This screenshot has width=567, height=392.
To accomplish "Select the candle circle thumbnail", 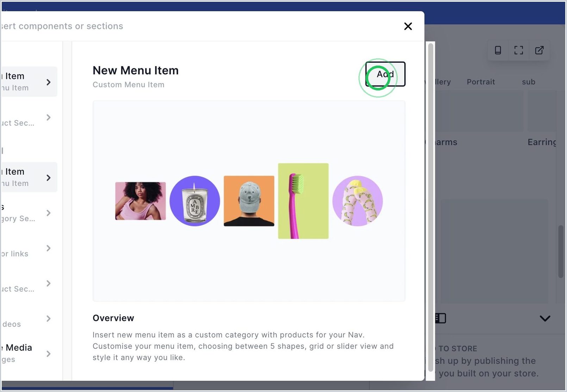I will coord(195,201).
